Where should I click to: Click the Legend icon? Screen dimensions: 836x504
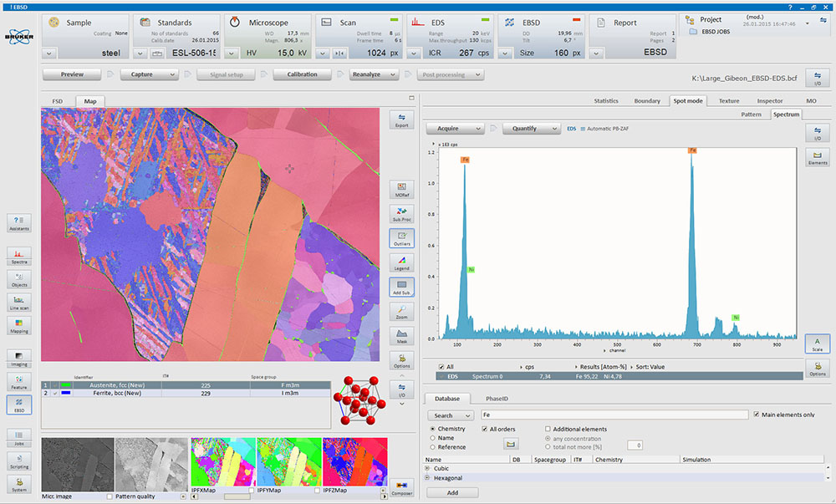point(401,263)
